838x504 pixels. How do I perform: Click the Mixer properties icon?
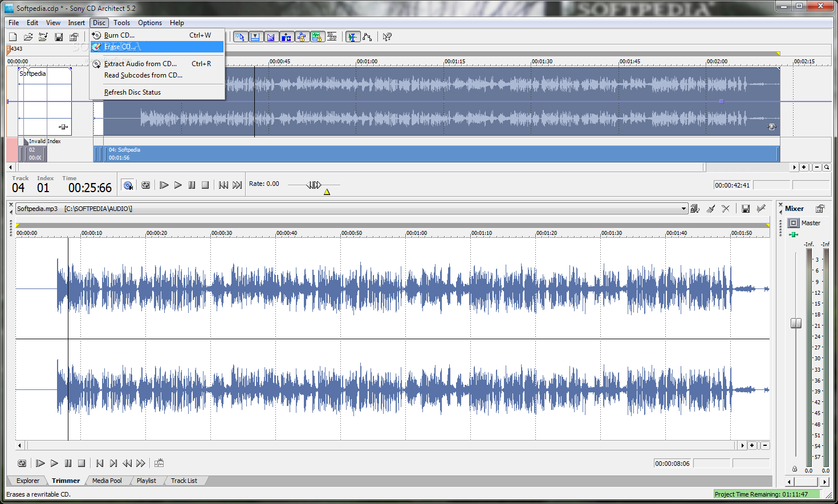pyautogui.click(x=820, y=209)
